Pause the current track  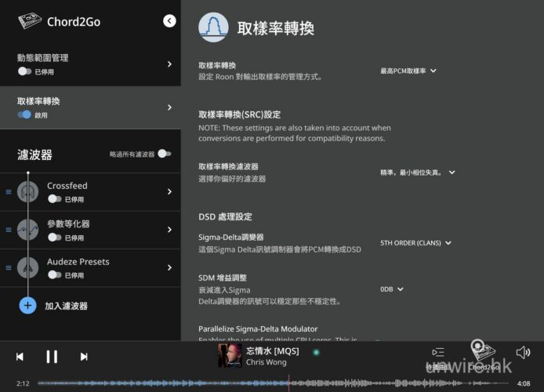click(x=52, y=357)
